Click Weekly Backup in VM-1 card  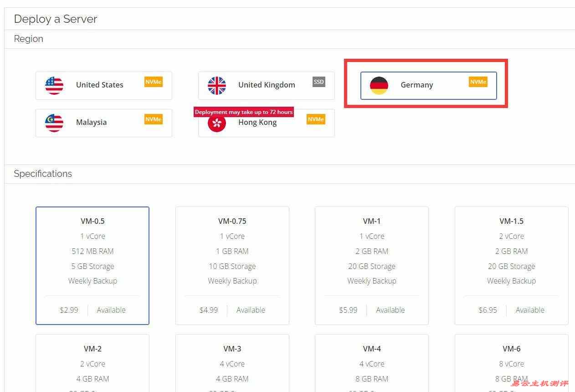pyautogui.click(x=372, y=281)
